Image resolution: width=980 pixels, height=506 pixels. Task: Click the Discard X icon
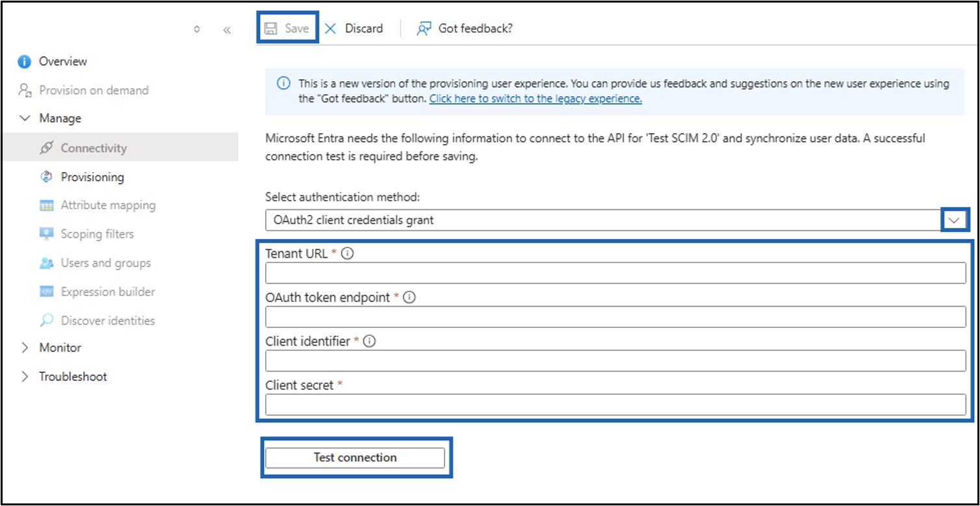click(331, 29)
